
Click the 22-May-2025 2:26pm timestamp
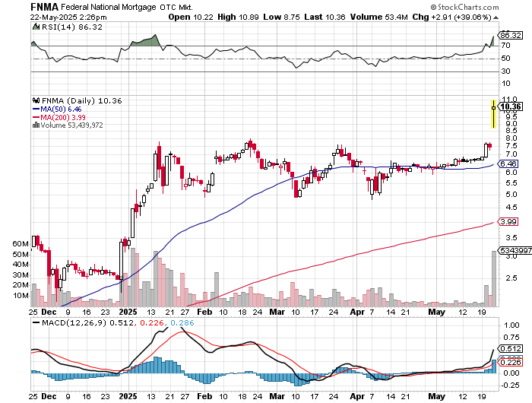coord(68,17)
